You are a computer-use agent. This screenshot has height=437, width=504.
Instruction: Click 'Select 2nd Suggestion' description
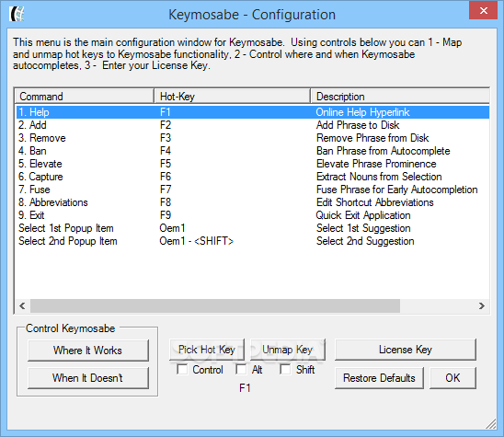tap(365, 241)
